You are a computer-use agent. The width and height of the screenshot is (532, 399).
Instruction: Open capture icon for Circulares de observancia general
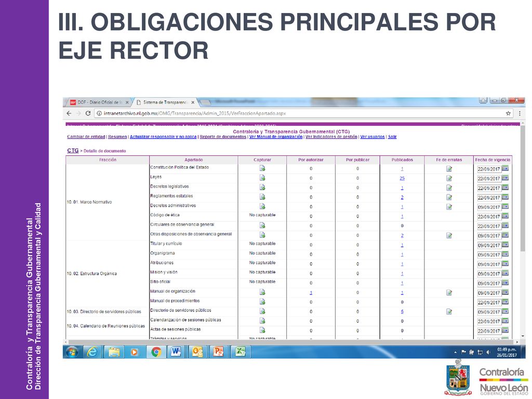coord(262,225)
